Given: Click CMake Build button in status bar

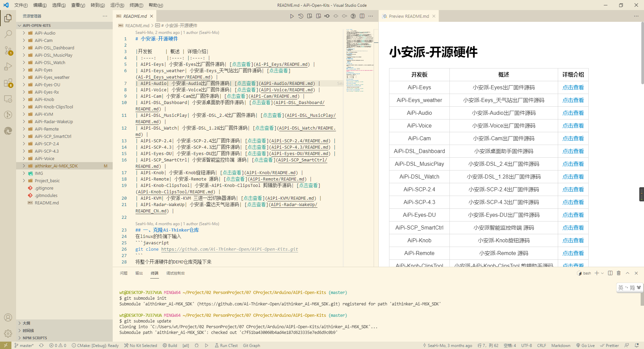Looking at the screenshot, I should [170, 345].
